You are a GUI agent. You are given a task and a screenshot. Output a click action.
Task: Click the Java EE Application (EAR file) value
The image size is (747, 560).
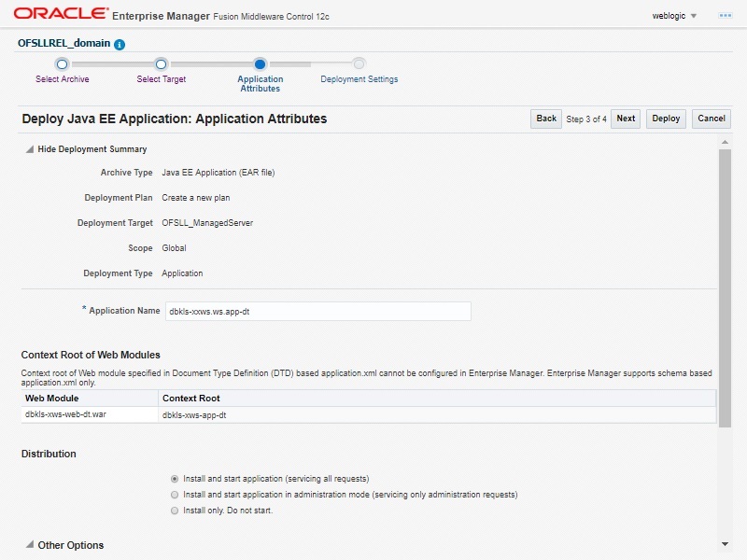point(218,173)
